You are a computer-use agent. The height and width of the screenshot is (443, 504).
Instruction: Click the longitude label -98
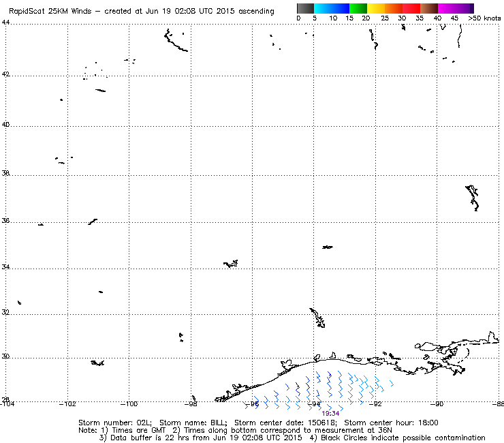[191, 404]
